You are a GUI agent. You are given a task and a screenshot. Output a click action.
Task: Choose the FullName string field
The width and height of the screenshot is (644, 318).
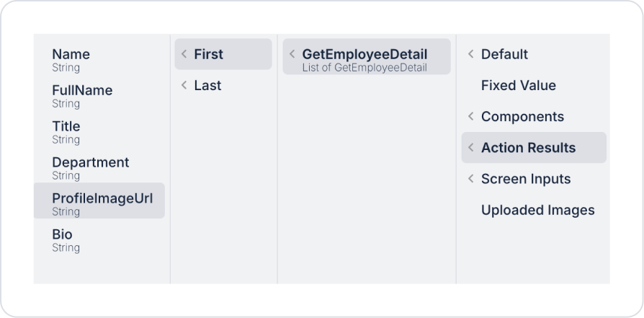coord(99,96)
